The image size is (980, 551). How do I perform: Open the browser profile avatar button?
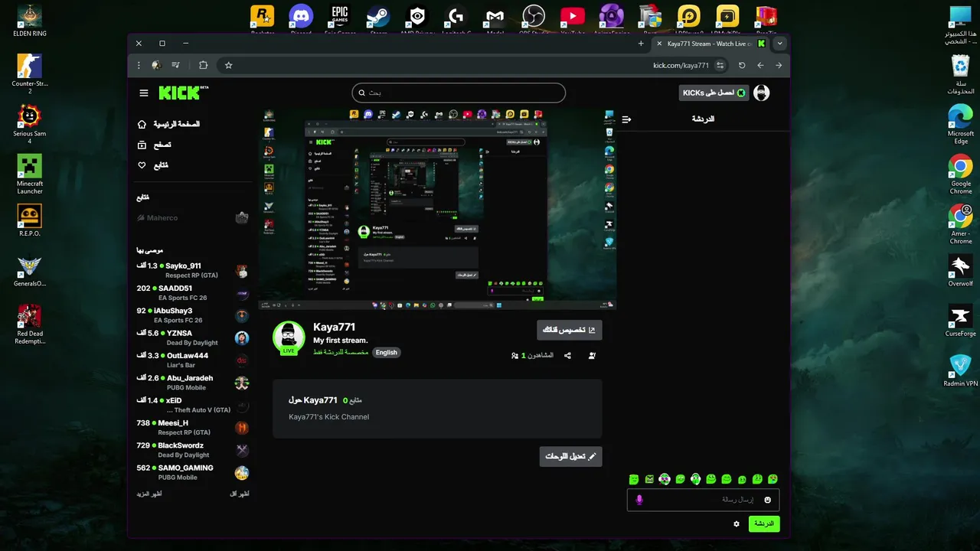(156, 66)
